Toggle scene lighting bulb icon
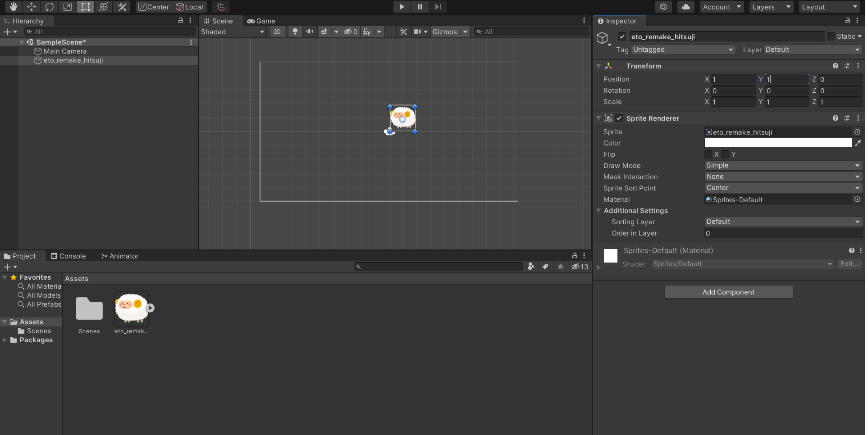868x435 pixels. click(x=295, y=32)
